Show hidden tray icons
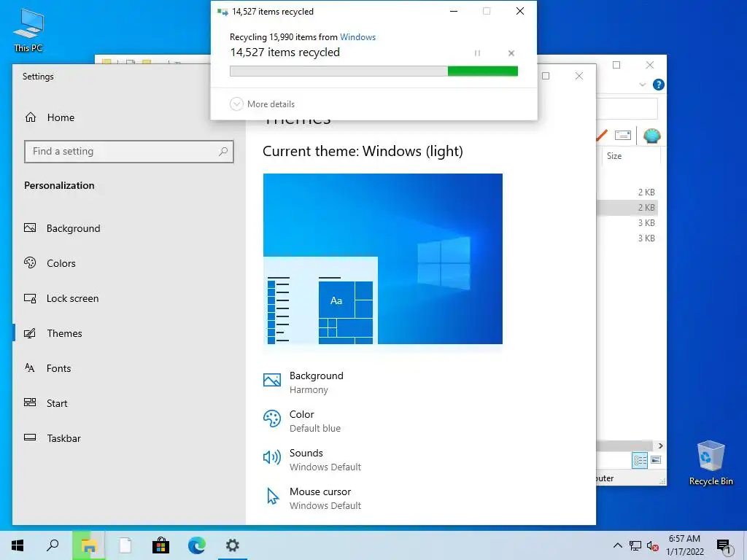The width and height of the screenshot is (747, 560). pos(617,545)
